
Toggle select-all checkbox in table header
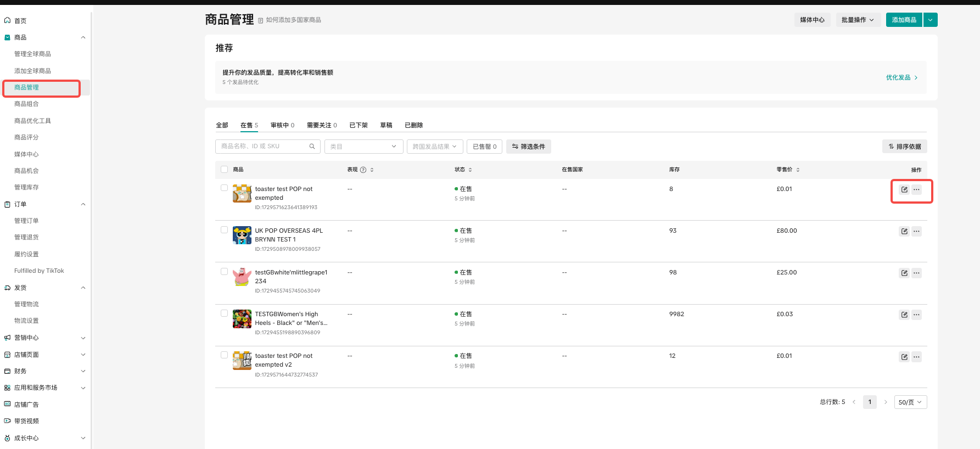pos(224,170)
